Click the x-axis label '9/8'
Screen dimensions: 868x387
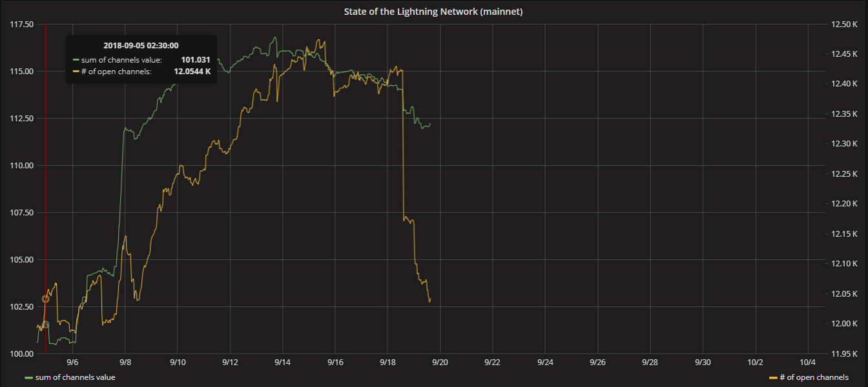(125, 362)
